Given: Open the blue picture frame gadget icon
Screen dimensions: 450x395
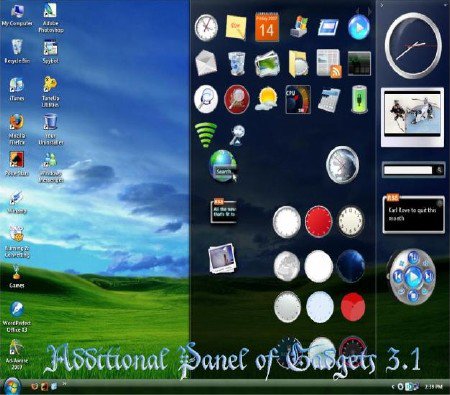Looking at the screenshot, I should point(328,27).
